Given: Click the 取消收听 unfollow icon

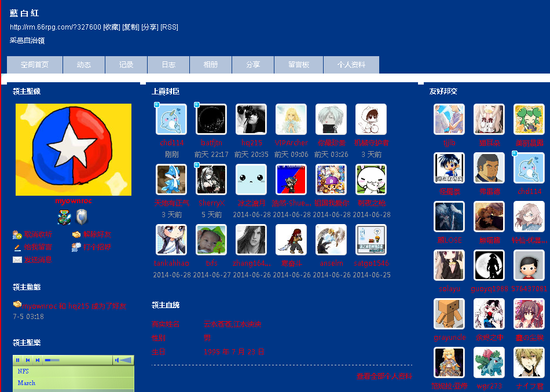Looking at the screenshot, I should pyautogui.click(x=17, y=235).
